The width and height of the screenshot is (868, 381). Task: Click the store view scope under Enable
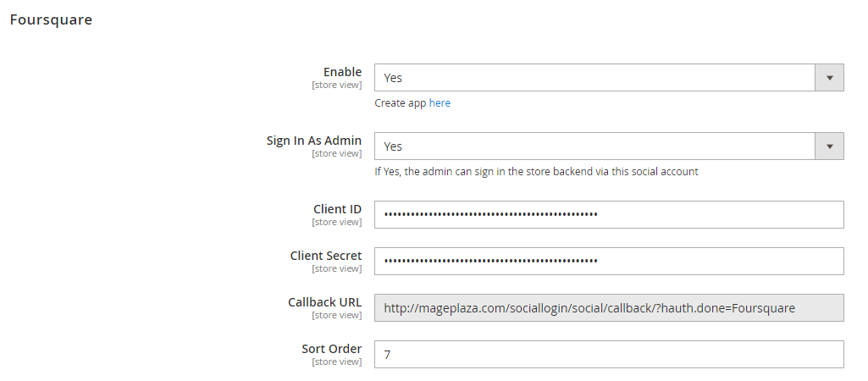(x=337, y=85)
